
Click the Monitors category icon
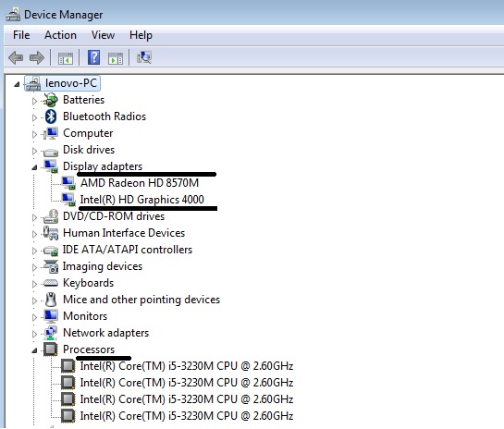tap(51, 316)
